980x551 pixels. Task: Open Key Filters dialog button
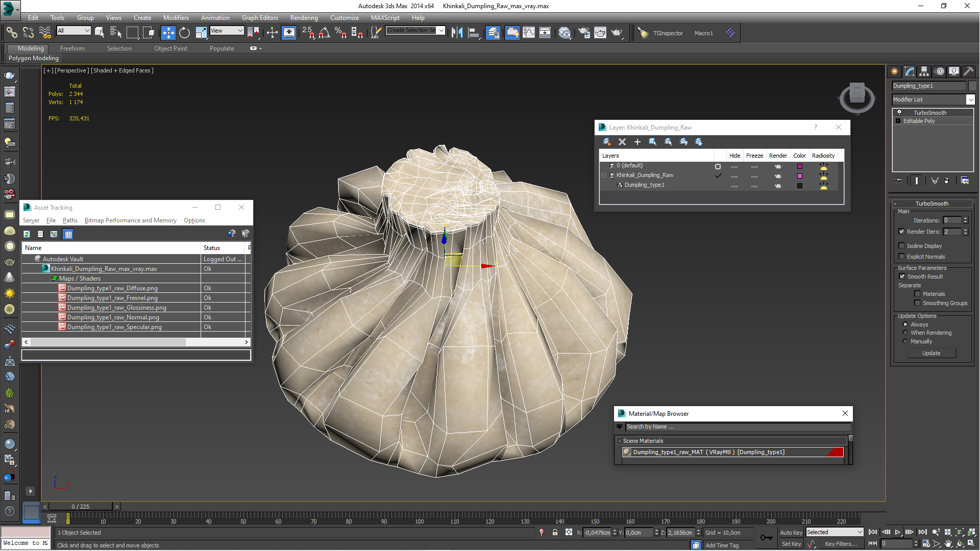click(841, 544)
